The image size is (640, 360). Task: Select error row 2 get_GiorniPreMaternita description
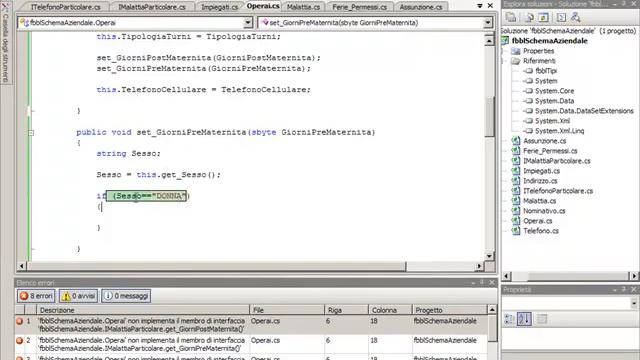click(142, 344)
